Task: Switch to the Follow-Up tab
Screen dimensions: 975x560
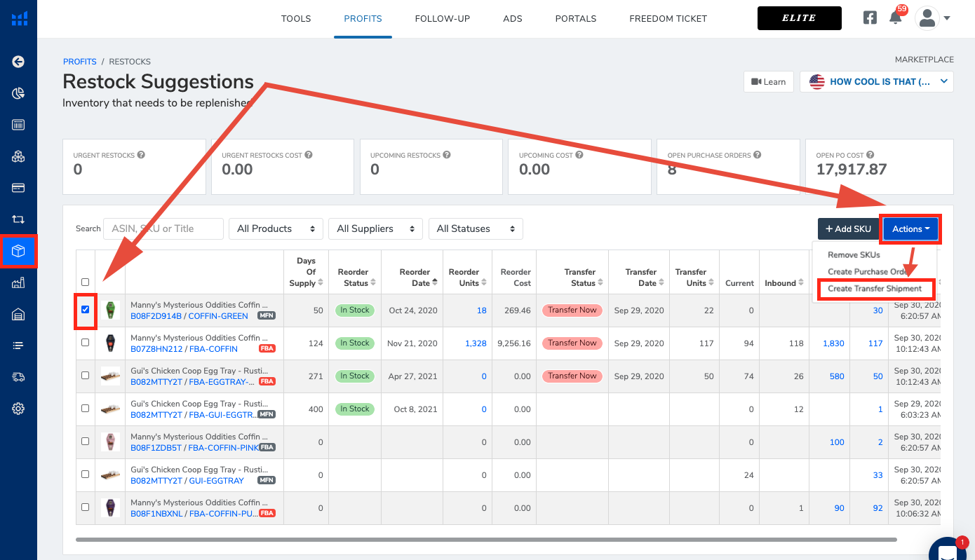Action: 443,19
